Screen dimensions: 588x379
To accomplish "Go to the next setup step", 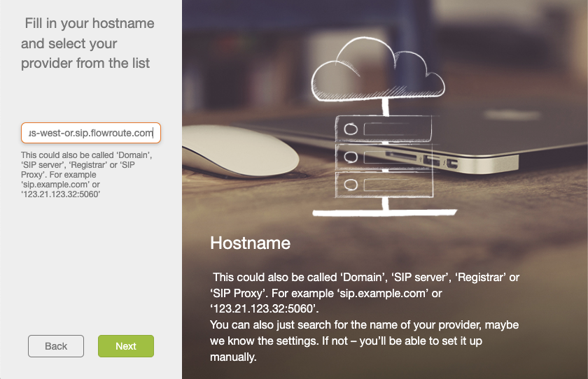I will (x=126, y=346).
